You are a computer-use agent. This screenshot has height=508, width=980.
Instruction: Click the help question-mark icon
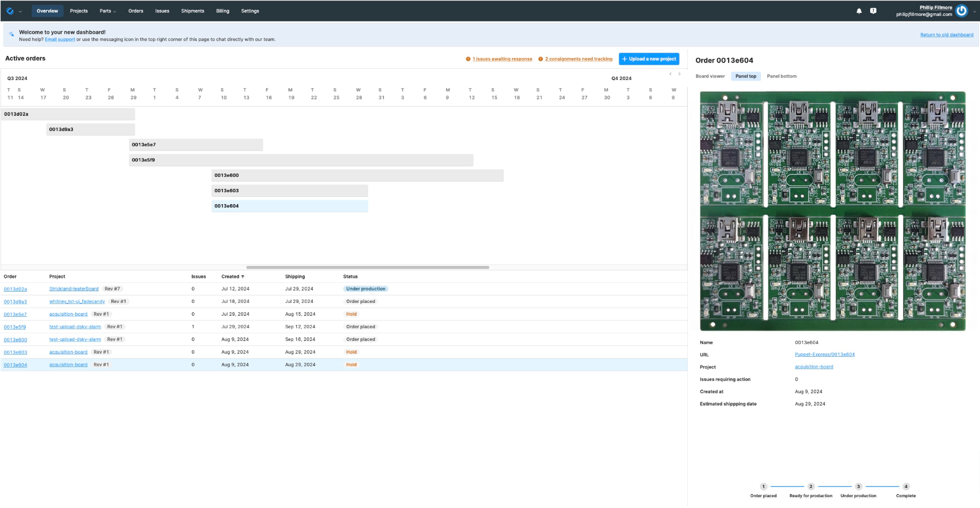click(x=874, y=10)
